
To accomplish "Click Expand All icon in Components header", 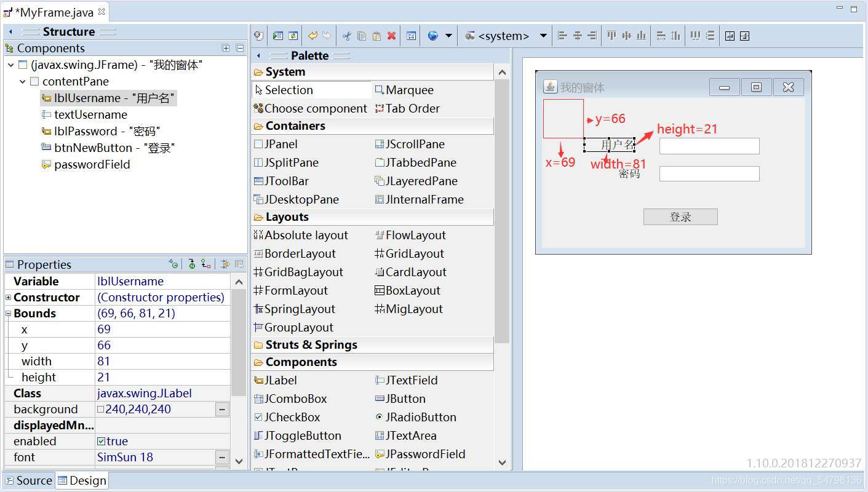I will point(226,48).
